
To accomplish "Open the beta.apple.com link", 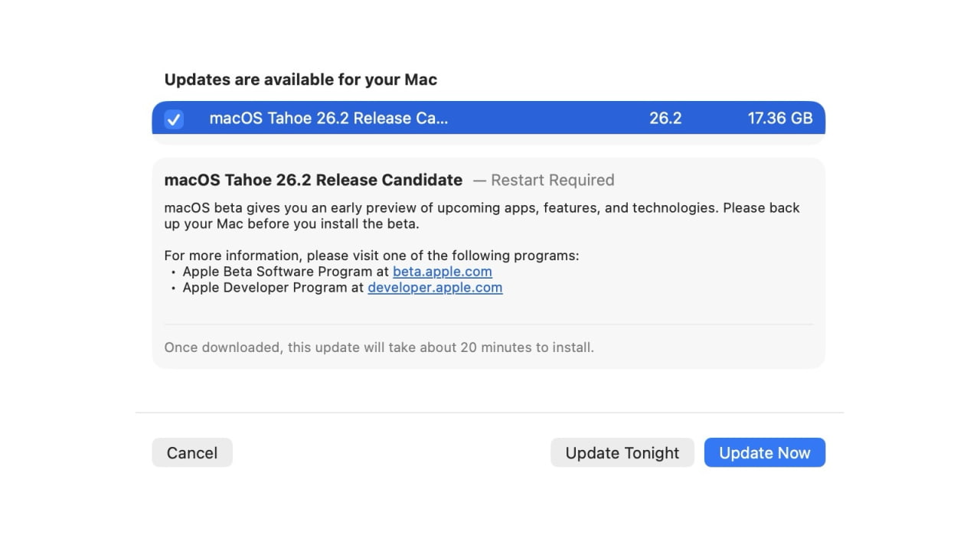I will coord(443,271).
